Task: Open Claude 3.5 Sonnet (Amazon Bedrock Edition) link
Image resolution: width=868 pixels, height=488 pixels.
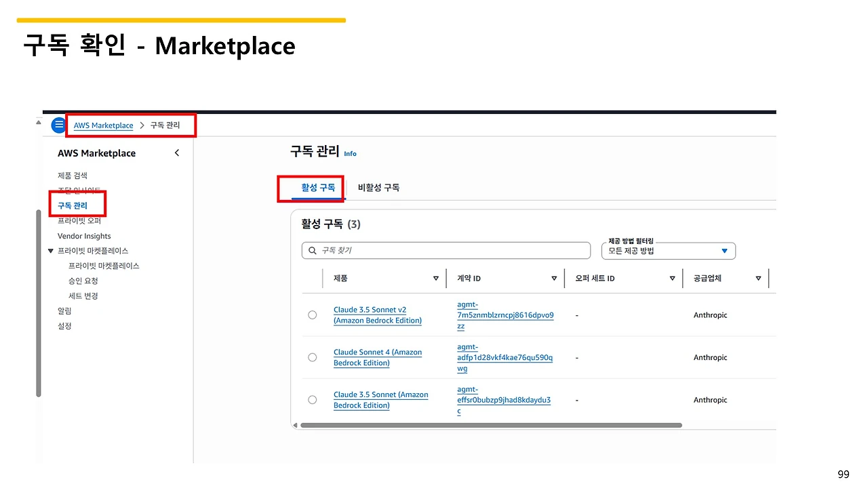Action: (381, 400)
